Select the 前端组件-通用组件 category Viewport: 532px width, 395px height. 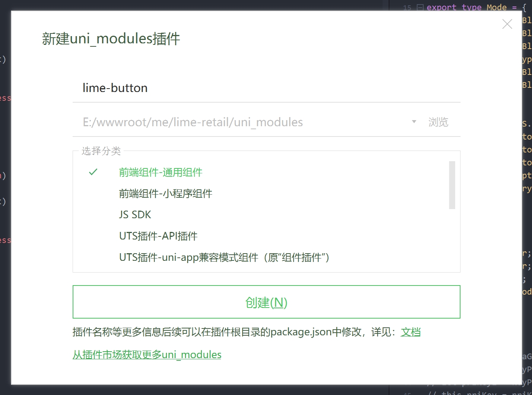[x=160, y=173]
